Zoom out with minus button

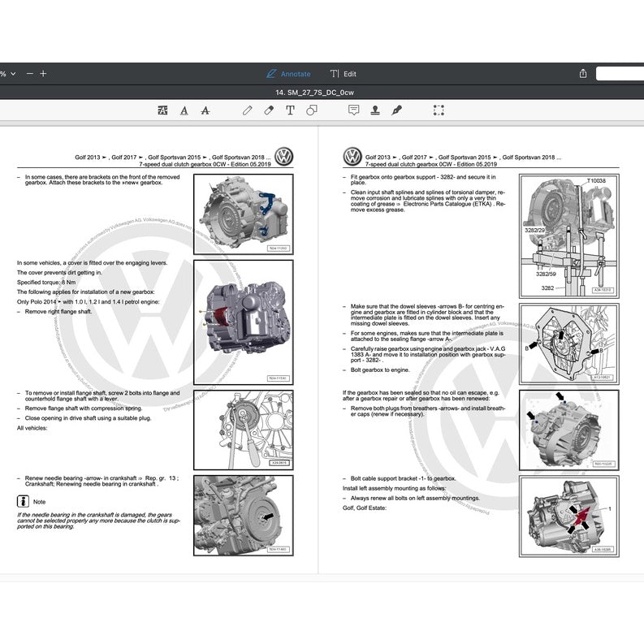click(x=30, y=73)
